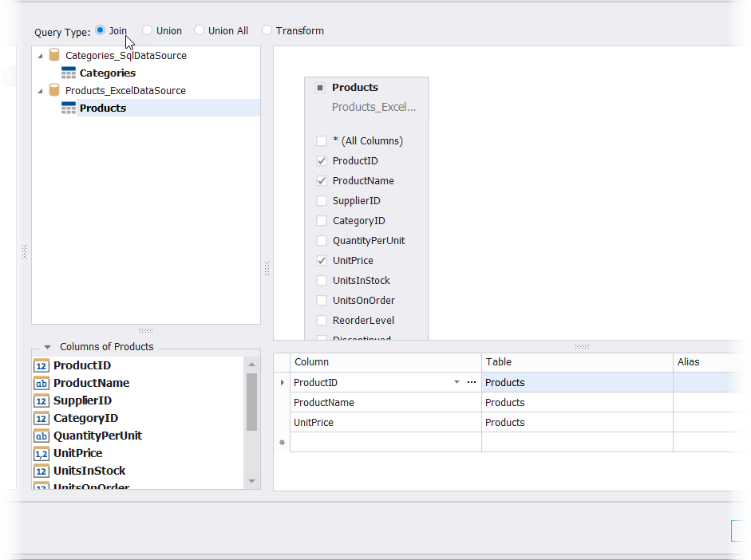
Task: Open the ProductID column dropdown arrow
Action: [457, 383]
